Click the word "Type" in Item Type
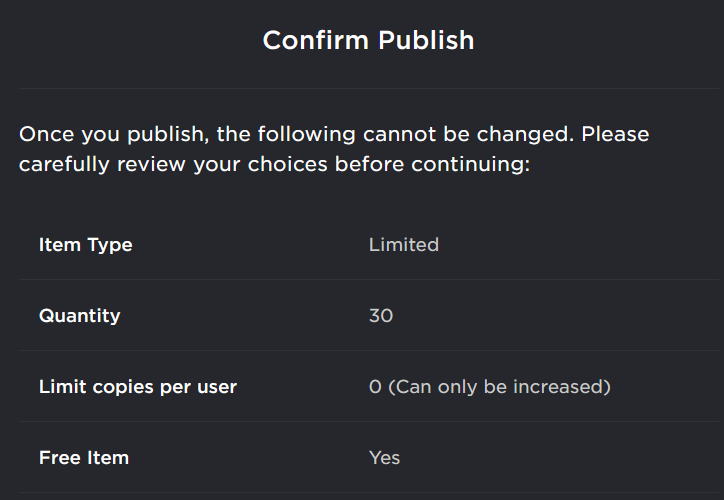Screen dimensions: 724x500 109,244
